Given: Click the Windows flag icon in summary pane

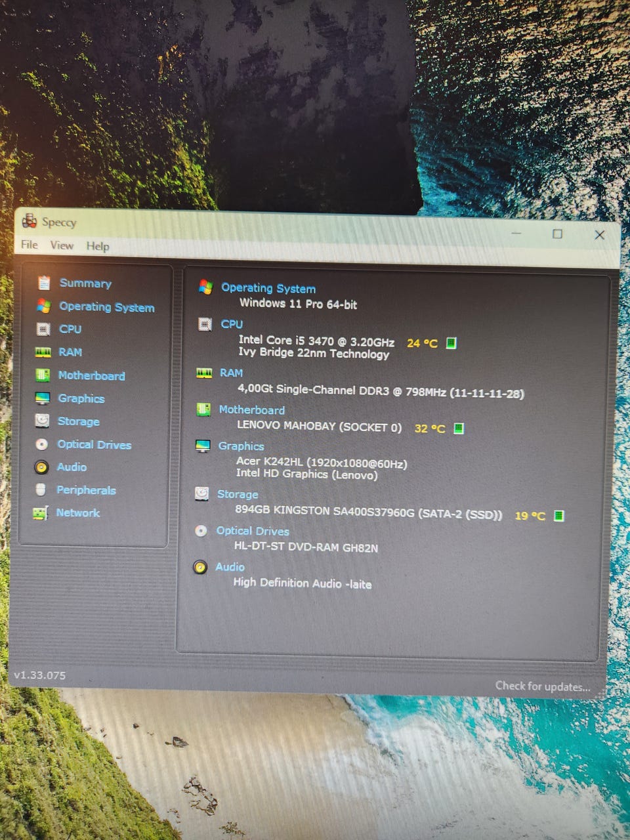Looking at the screenshot, I should (205, 287).
